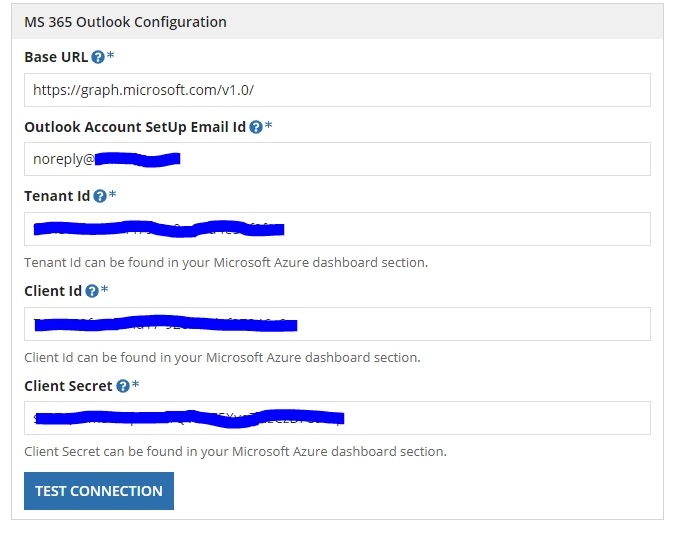Click 'Client Id can be found' hint text

pos(222,358)
